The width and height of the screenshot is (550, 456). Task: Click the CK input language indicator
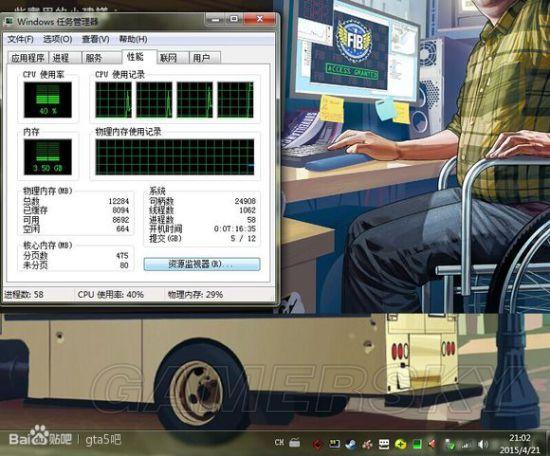tap(279, 443)
